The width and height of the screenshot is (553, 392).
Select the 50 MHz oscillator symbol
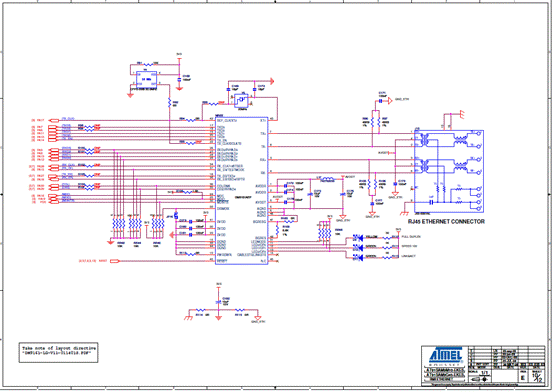pos(146,79)
